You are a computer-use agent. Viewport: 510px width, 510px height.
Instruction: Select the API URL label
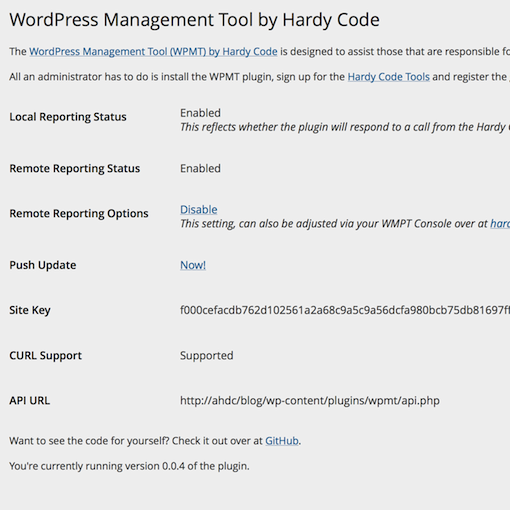pos(29,401)
